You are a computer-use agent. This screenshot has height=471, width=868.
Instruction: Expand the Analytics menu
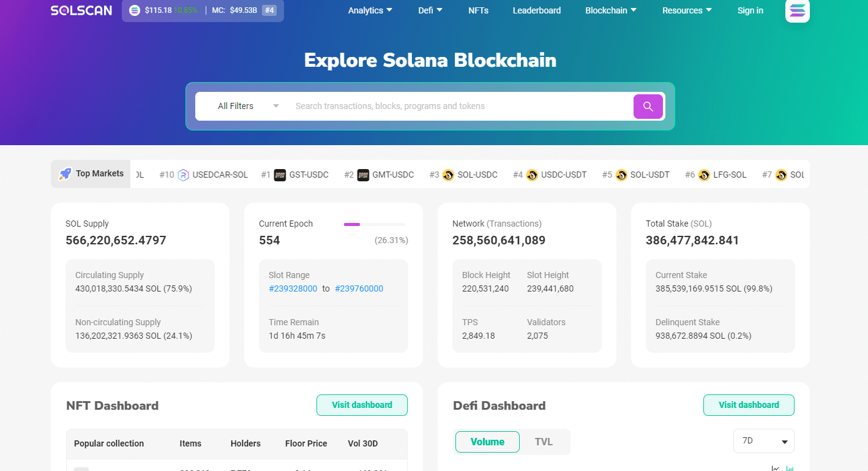[x=370, y=10]
